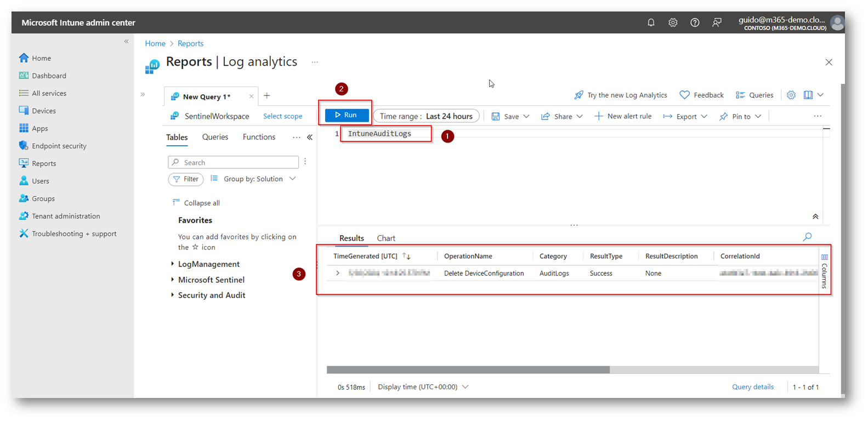This screenshot has width=868, height=421.
Task: Close the Log analytics blade
Action: 829,62
